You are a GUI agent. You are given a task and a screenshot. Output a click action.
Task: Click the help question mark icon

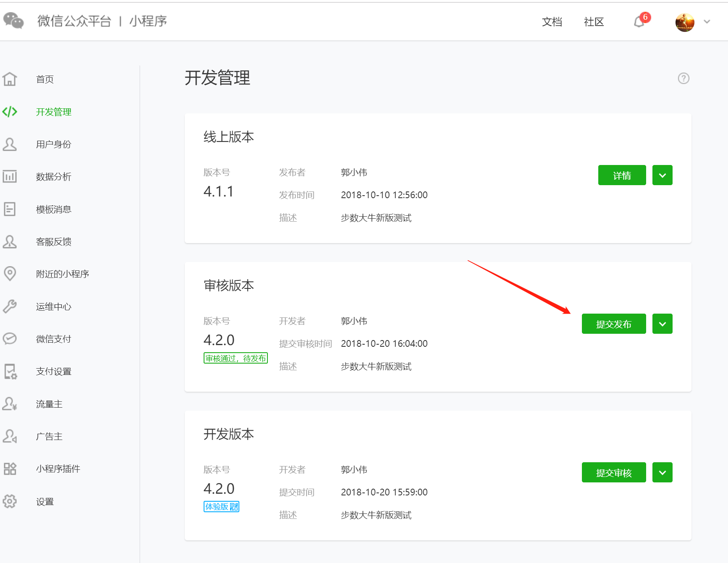(683, 79)
